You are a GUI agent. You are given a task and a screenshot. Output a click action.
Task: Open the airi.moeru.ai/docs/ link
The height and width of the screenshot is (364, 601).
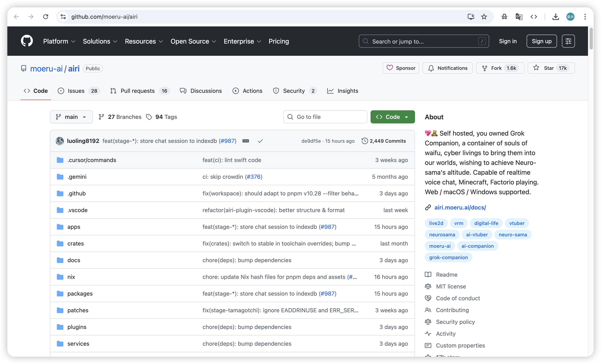(460, 207)
